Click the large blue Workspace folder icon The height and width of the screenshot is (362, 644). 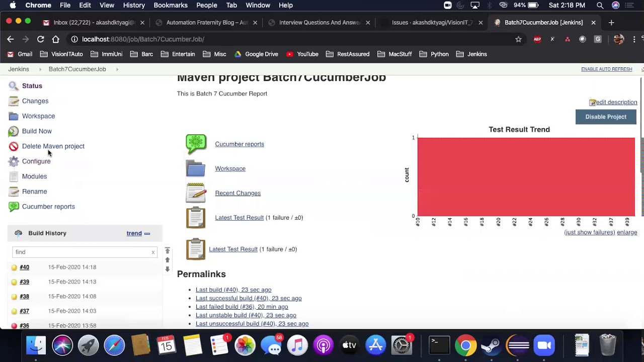(x=196, y=168)
